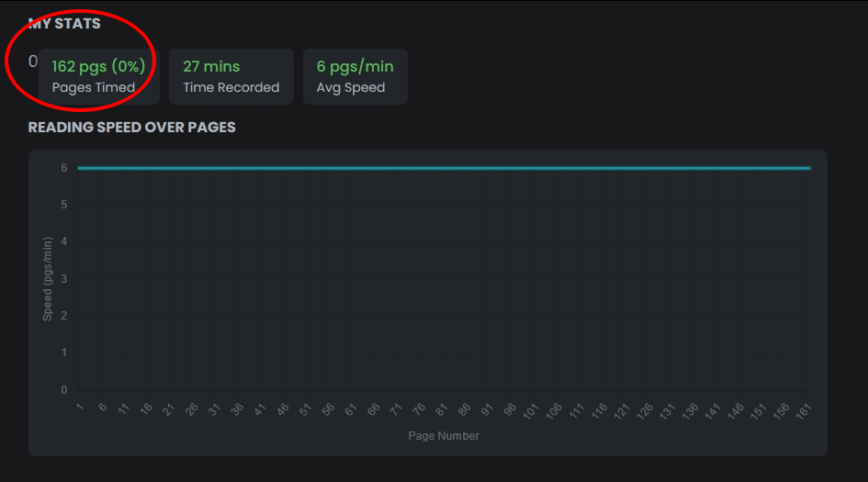This screenshot has height=482, width=868.
Task: Click the 3 label on y-axis
Action: tap(63, 279)
